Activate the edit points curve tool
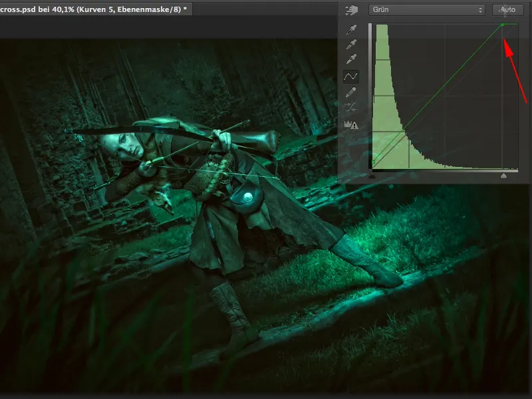This screenshot has width=532, height=399. tap(351, 76)
